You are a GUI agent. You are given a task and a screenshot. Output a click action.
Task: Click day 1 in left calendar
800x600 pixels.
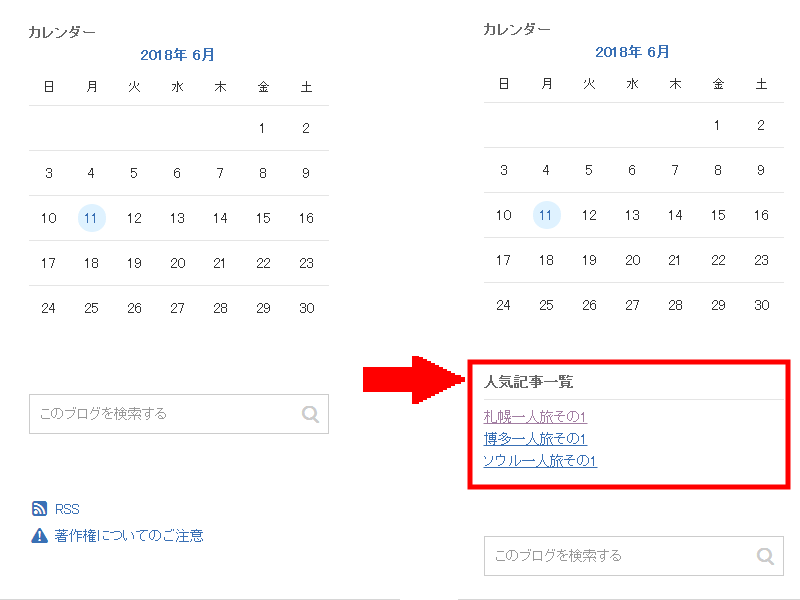(262, 128)
